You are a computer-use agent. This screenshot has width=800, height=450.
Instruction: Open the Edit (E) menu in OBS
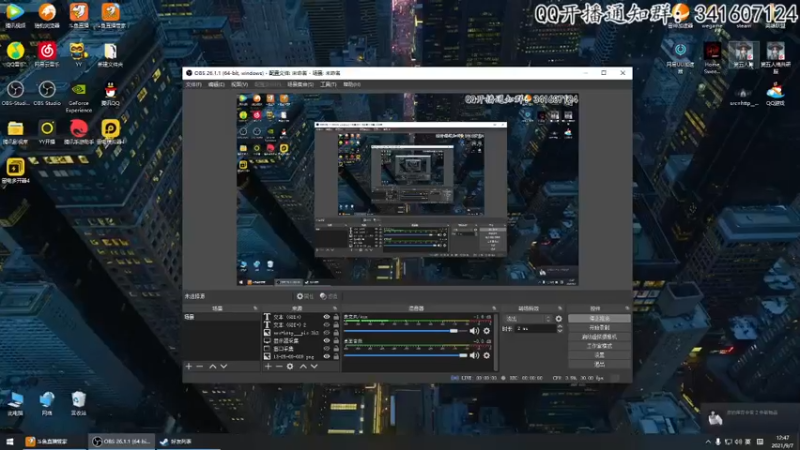click(216, 84)
